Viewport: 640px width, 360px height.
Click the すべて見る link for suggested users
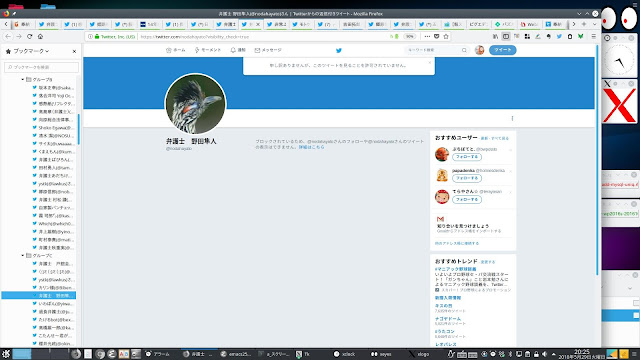tap(500, 139)
